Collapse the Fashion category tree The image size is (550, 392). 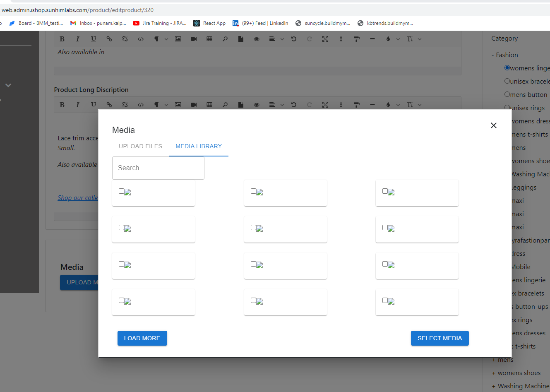point(493,55)
